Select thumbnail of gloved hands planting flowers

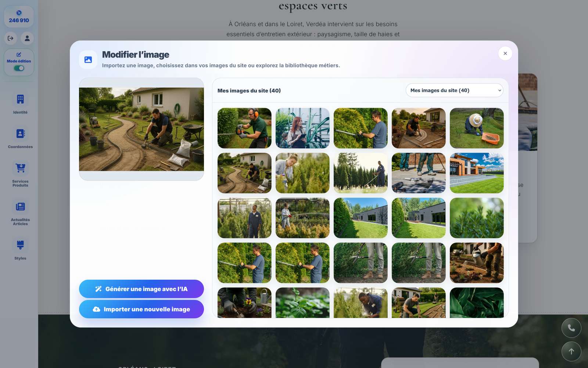(x=244, y=302)
